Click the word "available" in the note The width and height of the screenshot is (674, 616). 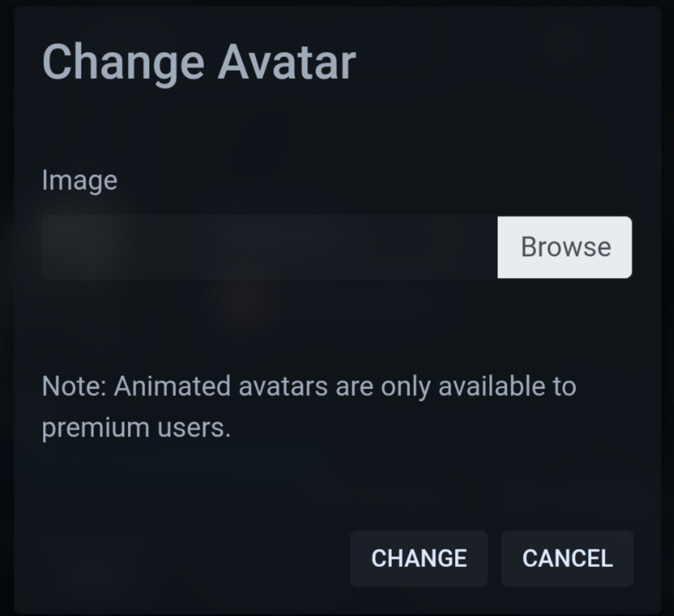pos(491,386)
